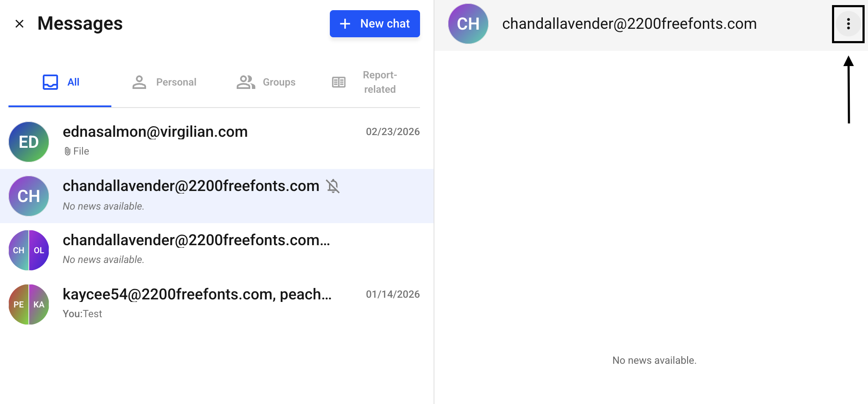Click the ED avatar

29,142
